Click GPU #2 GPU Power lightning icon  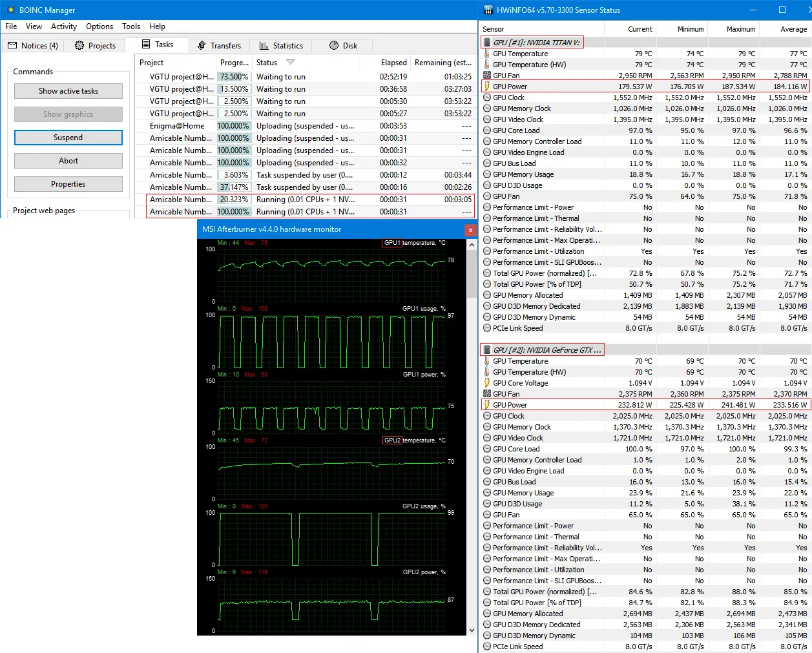487,405
